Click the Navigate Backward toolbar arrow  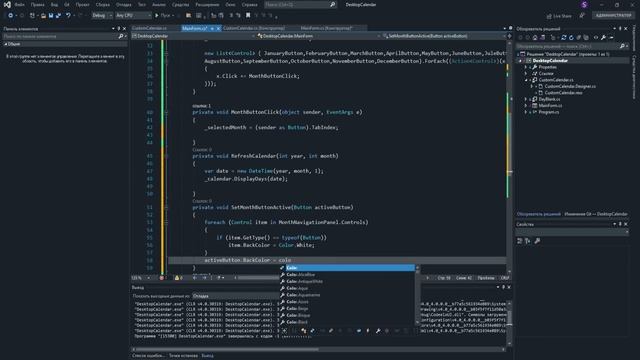pyautogui.click(x=10, y=16)
